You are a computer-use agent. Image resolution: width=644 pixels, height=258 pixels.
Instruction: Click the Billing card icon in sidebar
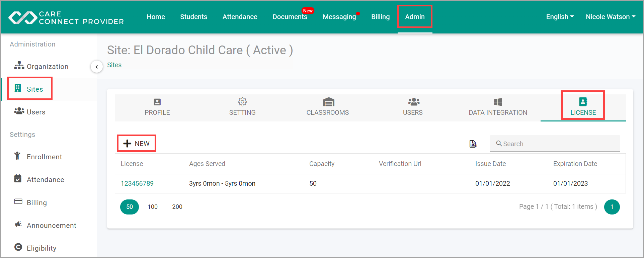tap(18, 202)
